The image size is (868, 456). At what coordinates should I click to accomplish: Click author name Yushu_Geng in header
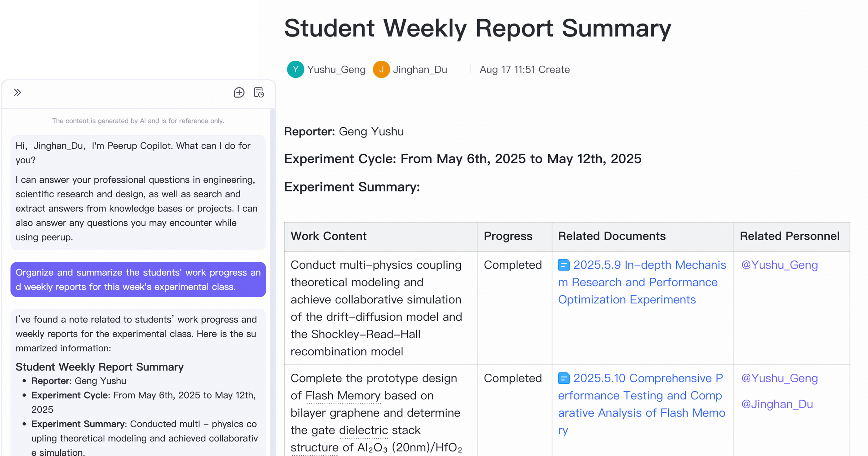pos(336,69)
